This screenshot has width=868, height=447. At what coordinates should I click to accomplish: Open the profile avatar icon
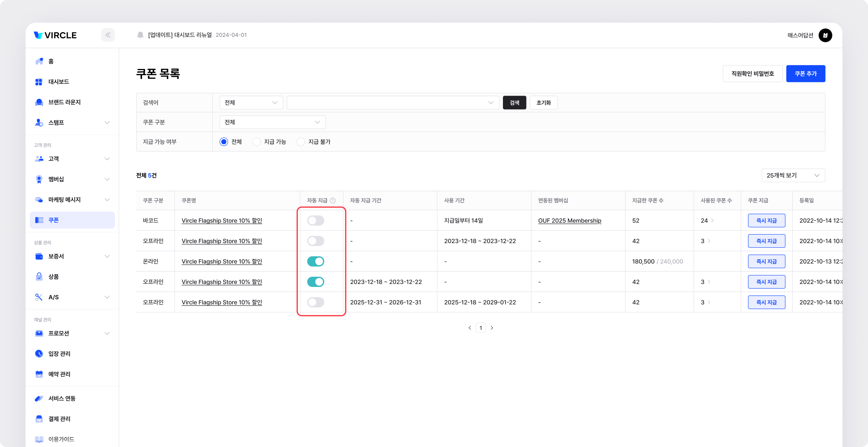click(825, 35)
